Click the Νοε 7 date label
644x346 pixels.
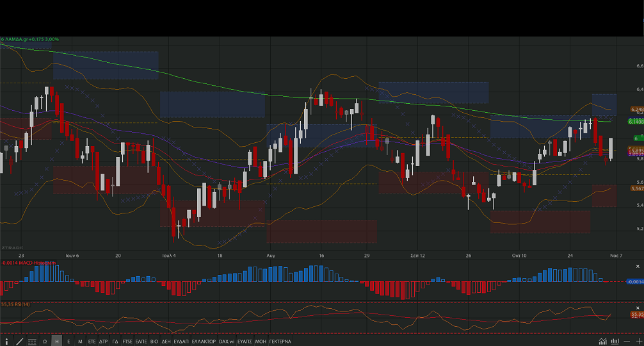coord(616,256)
